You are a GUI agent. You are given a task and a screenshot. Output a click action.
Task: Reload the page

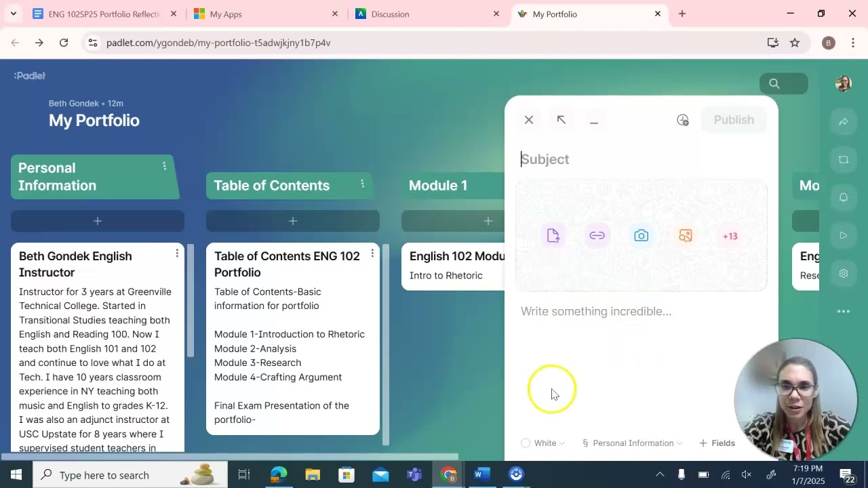point(64,43)
